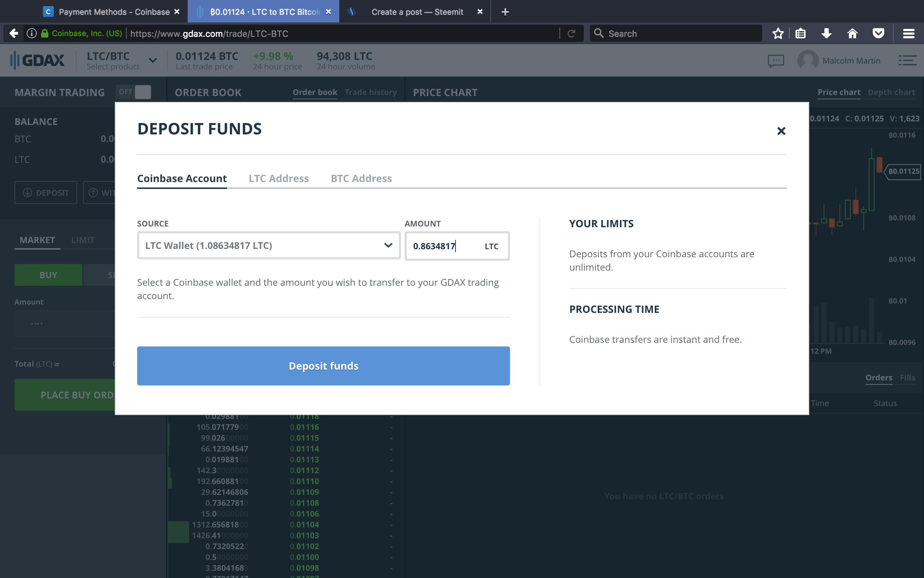This screenshot has height=578, width=924.
Task: Select the Coinbase Account tab
Action: [182, 178]
